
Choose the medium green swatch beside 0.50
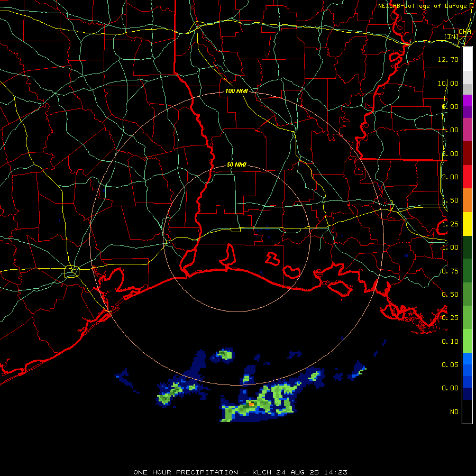click(x=467, y=294)
